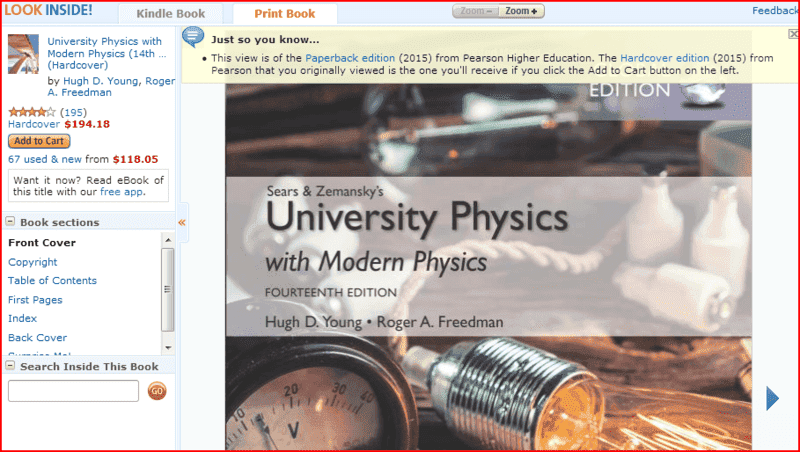Go to the Back Cover section

pyautogui.click(x=37, y=338)
